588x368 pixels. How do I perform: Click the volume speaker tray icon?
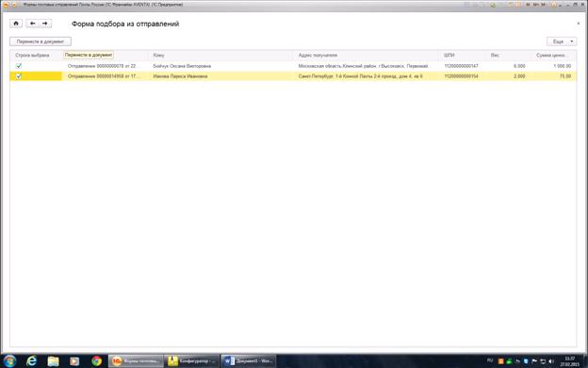pyautogui.click(x=551, y=361)
